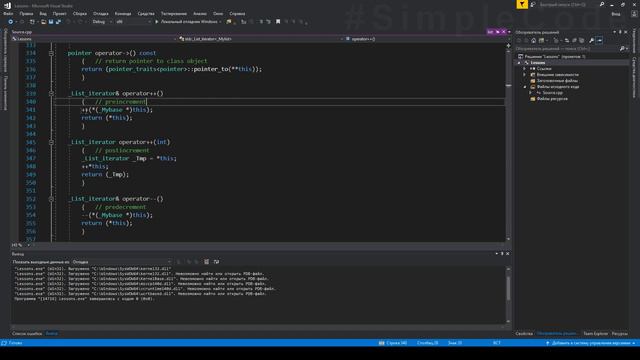Click the switch views icon in Solution Explorer
Screen dimensions: 640x360
(x=542, y=40)
